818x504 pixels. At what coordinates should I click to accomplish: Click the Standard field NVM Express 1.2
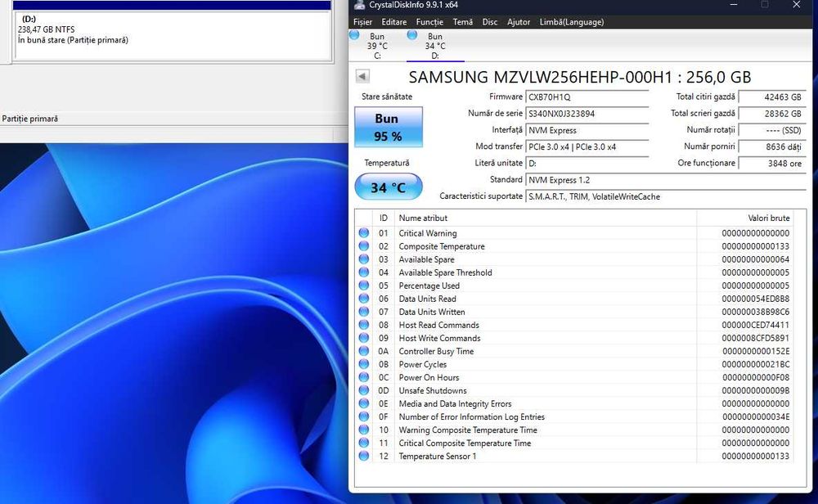point(666,180)
